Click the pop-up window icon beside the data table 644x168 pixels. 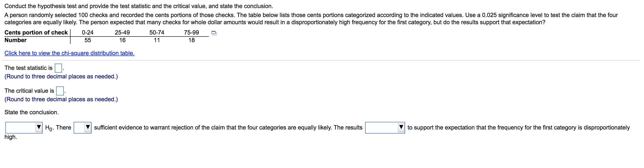click(x=214, y=33)
